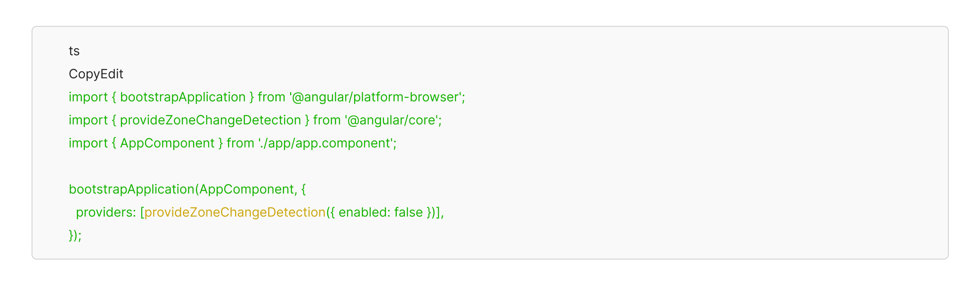
Task: Click the import keyword on the AppComponent line
Action: (x=88, y=143)
